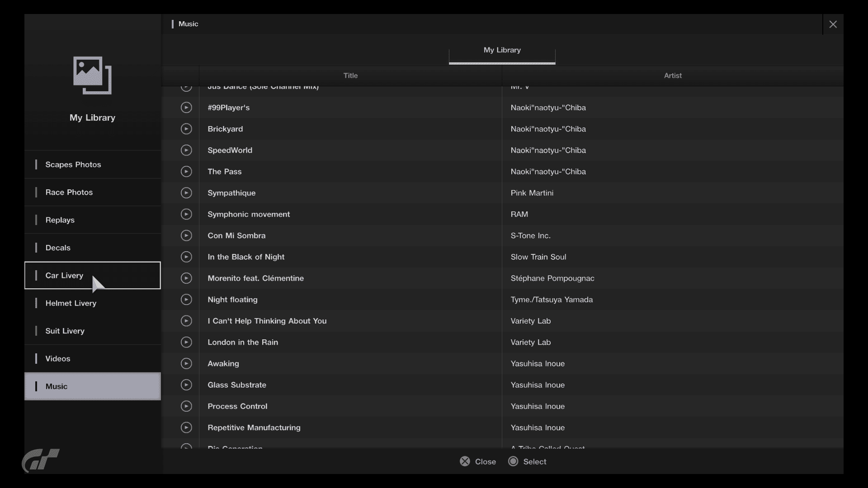The image size is (868, 488).
Task: Play the SpeedWorld track
Action: pyautogui.click(x=186, y=150)
